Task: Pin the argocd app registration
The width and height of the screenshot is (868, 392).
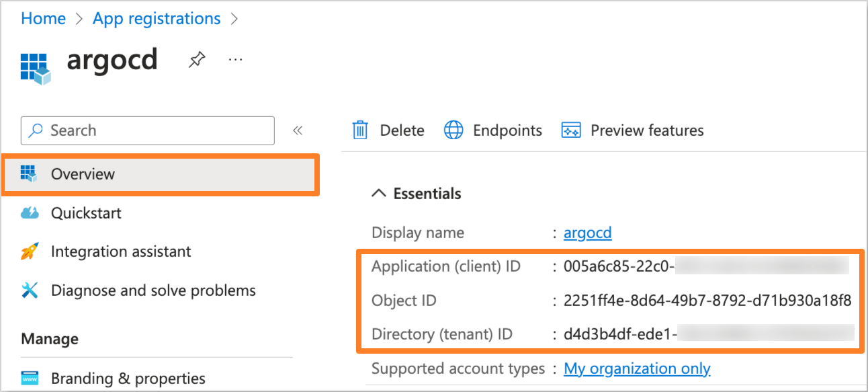Action: pyautogui.click(x=196, y=59)
